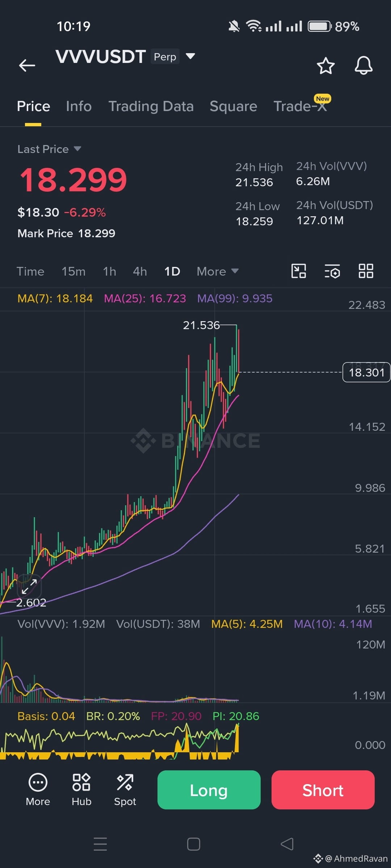Tap the red Short button

coord(323,790)
